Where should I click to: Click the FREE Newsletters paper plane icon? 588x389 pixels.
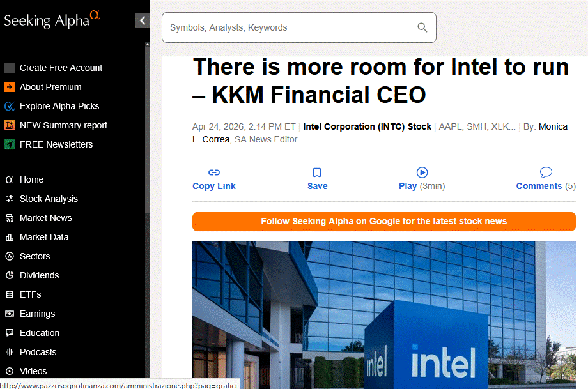tap(10, 144)
